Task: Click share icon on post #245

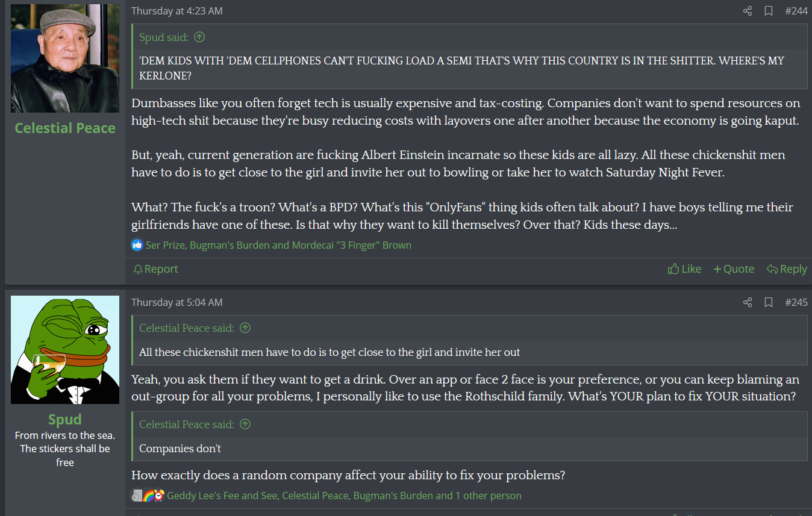Action: pyautogui.click(x=748, y=302)
